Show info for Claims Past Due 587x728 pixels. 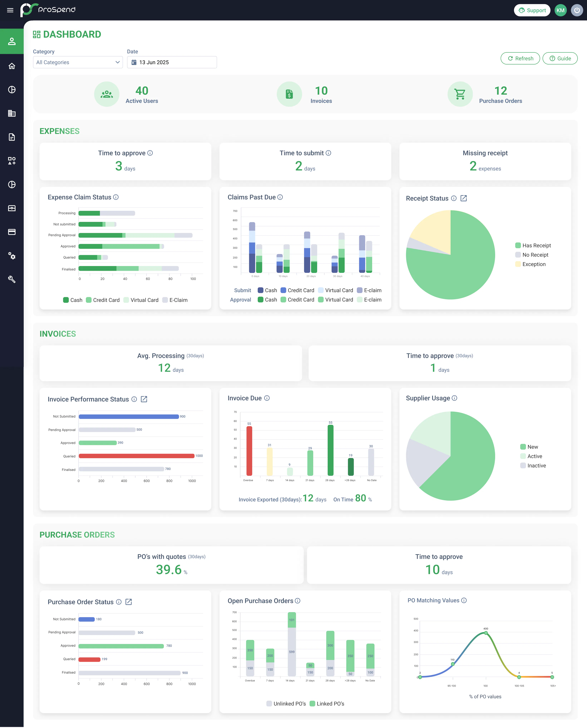pos(280,197)
